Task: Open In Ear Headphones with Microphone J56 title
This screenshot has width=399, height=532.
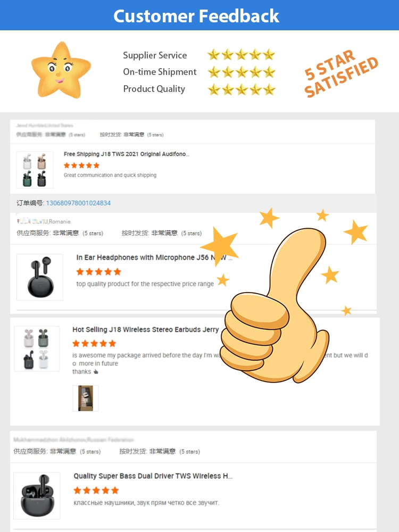Action: point(154,257)
